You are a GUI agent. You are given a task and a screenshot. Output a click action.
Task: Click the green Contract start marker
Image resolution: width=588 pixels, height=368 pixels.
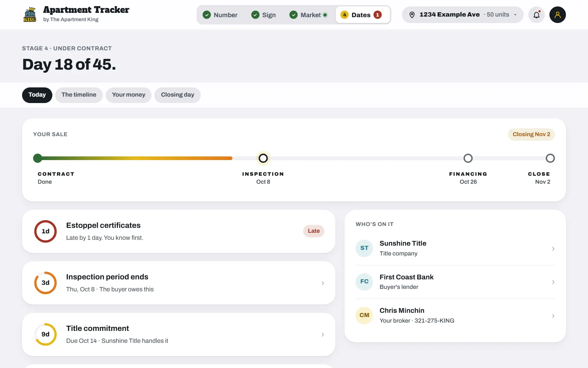point(38,158)
